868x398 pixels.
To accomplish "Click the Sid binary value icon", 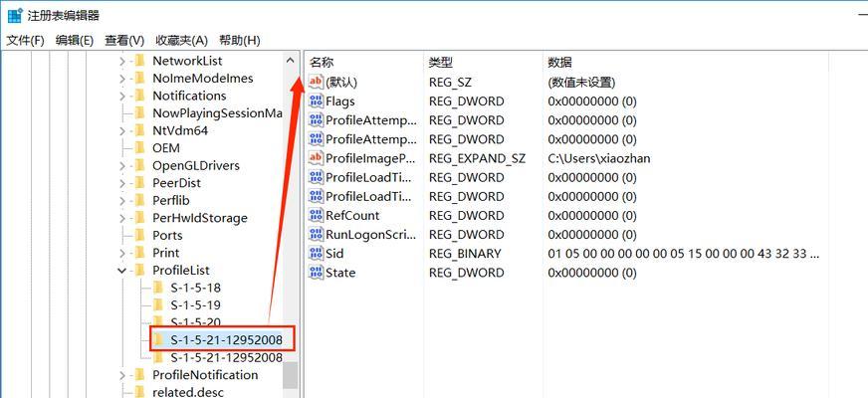I will point(316,254).
